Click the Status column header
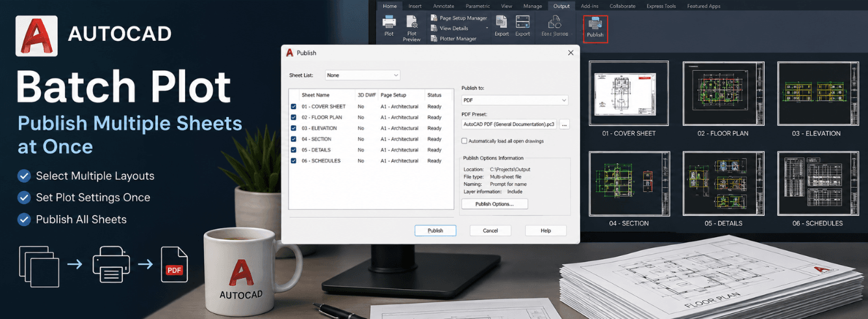The width and height of the screenshot is (868, 319). (x=434, y=95)
